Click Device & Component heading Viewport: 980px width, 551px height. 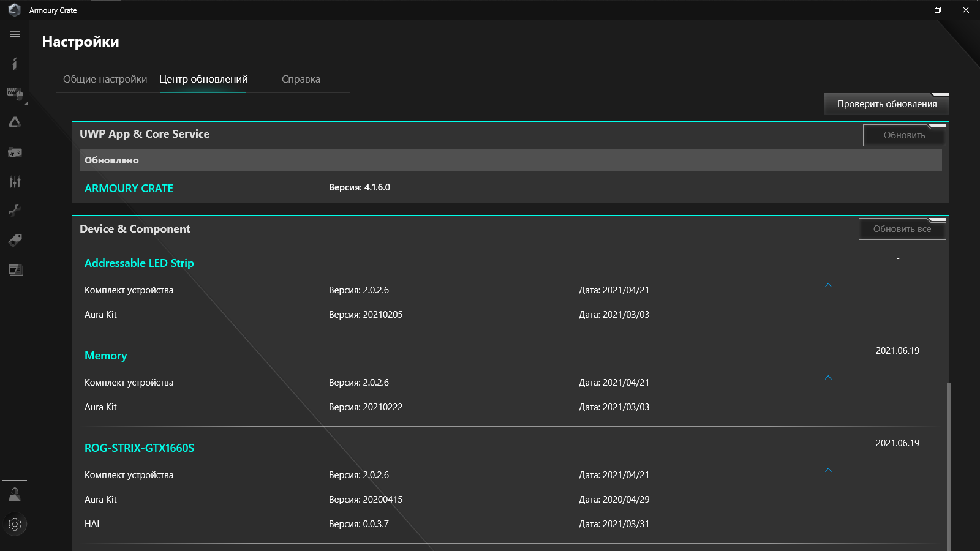(x=135, y=229)
